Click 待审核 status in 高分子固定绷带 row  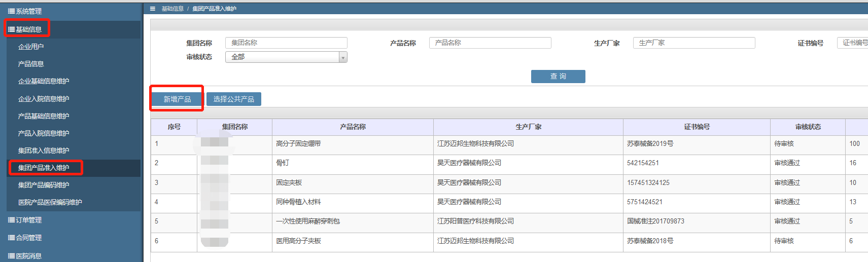pyautogui.click(x=784, y=144)
